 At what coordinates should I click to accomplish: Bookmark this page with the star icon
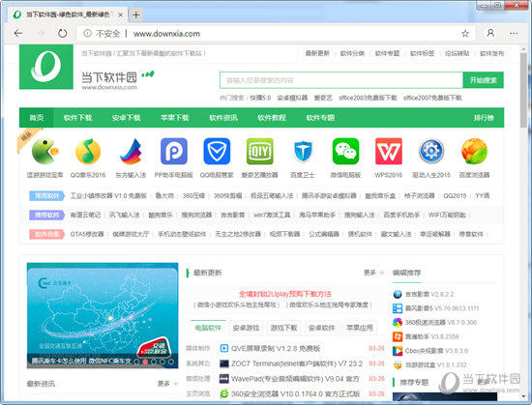465,33
